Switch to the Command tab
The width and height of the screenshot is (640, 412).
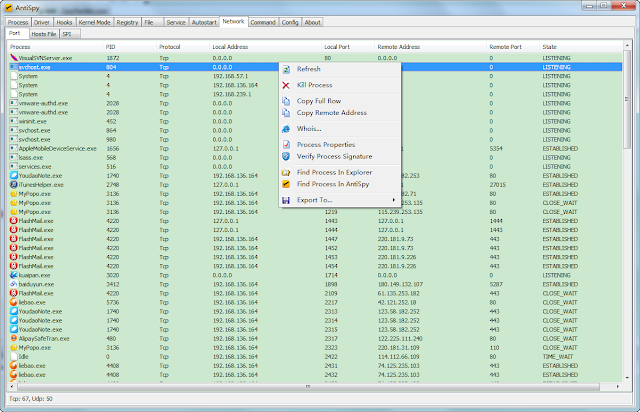(263, 22)
